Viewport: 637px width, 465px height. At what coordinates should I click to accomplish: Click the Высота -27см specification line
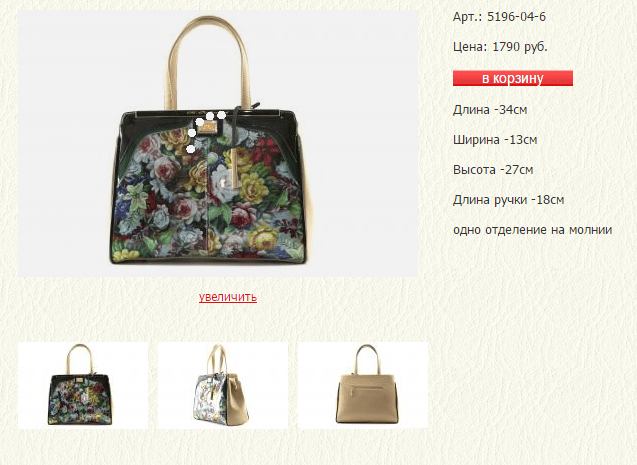pos(493,170)
